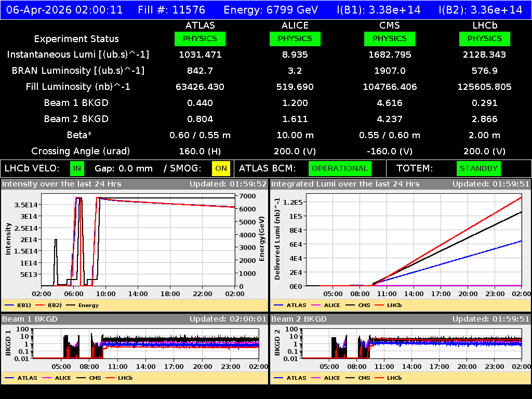The image size is (532, 399).
Task: Click the ATLAS PHYSICS status indicator
Action: pos(200,38)
